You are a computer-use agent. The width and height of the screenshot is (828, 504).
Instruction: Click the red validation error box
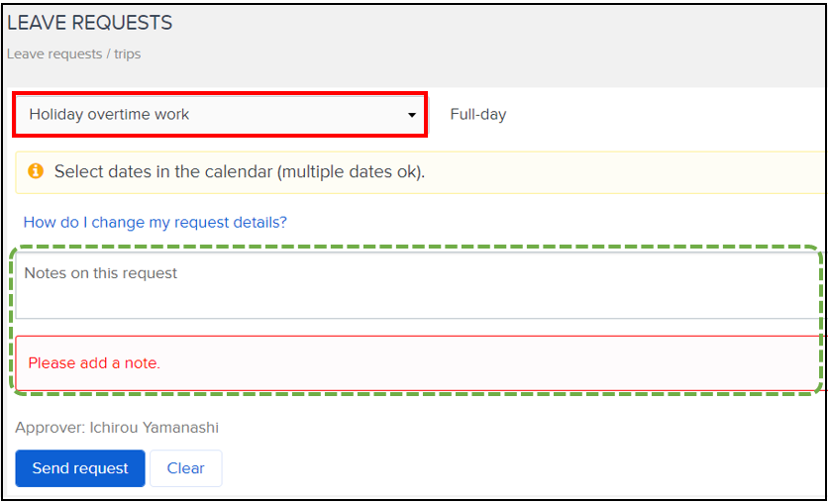click(495, 363)
